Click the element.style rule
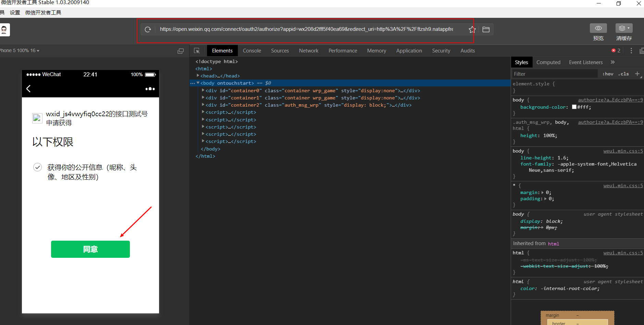Viewport: 644px width, 325px height. 533,84
